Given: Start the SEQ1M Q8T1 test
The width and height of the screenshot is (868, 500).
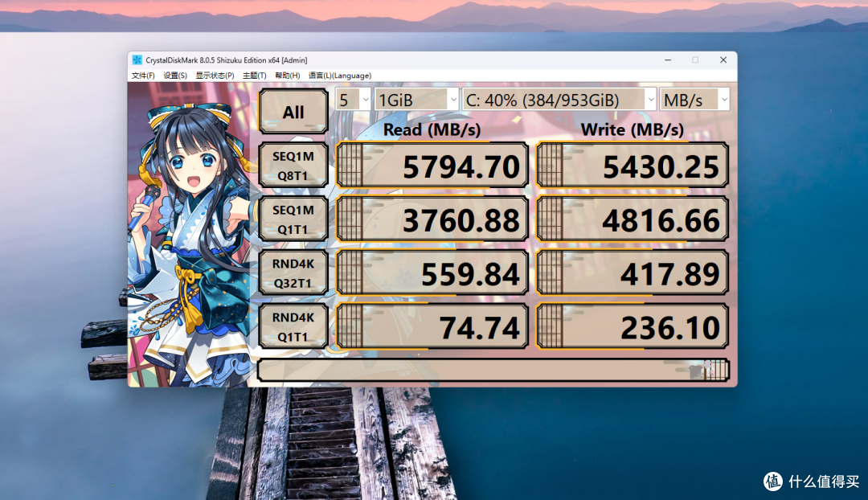Looking at the screenshot, I should (293, 166).
